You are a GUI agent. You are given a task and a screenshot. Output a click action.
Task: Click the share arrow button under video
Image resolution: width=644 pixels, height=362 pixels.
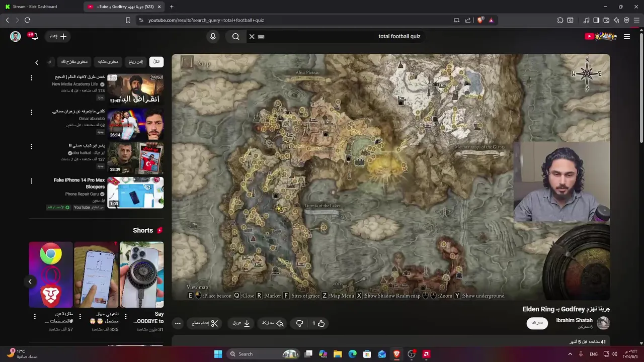pos(273,323)
